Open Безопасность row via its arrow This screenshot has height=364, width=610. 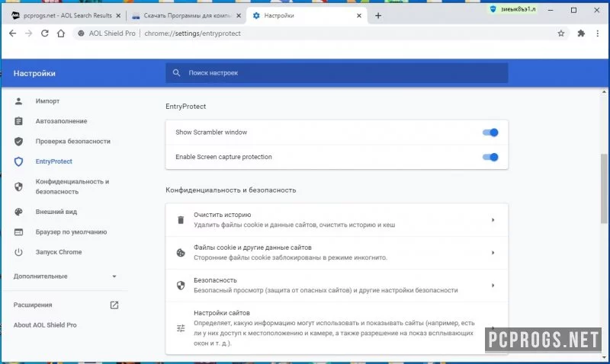pyautogui.click(x=493, y=286)
